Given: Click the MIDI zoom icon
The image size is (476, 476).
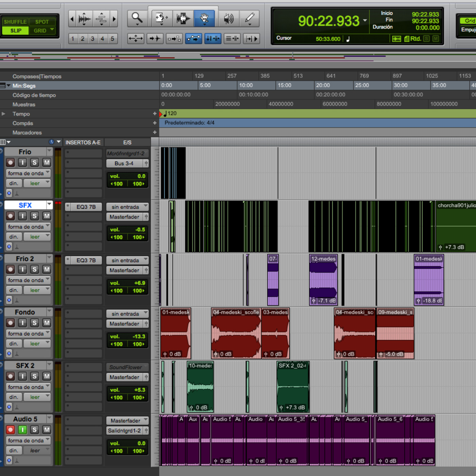Looking at the screenshot, I should point(101,19).
